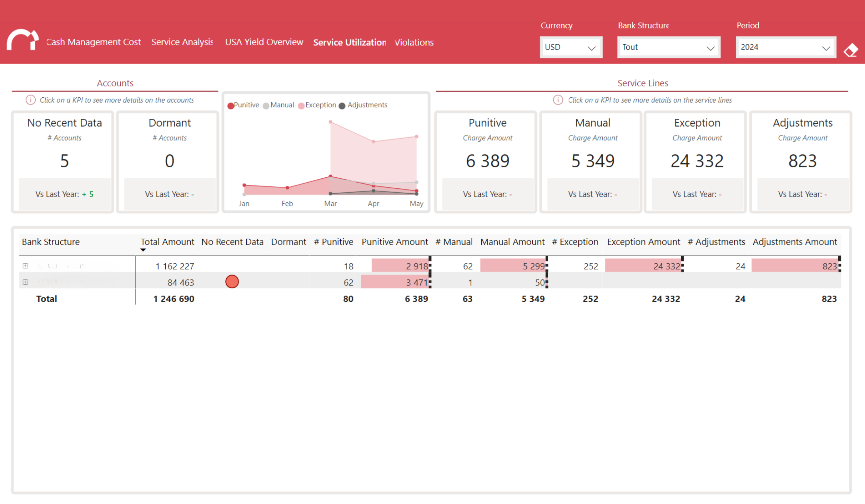Click the Punitive Amount column header
This screenshot has width=865, height=504.
click(395, 242)
